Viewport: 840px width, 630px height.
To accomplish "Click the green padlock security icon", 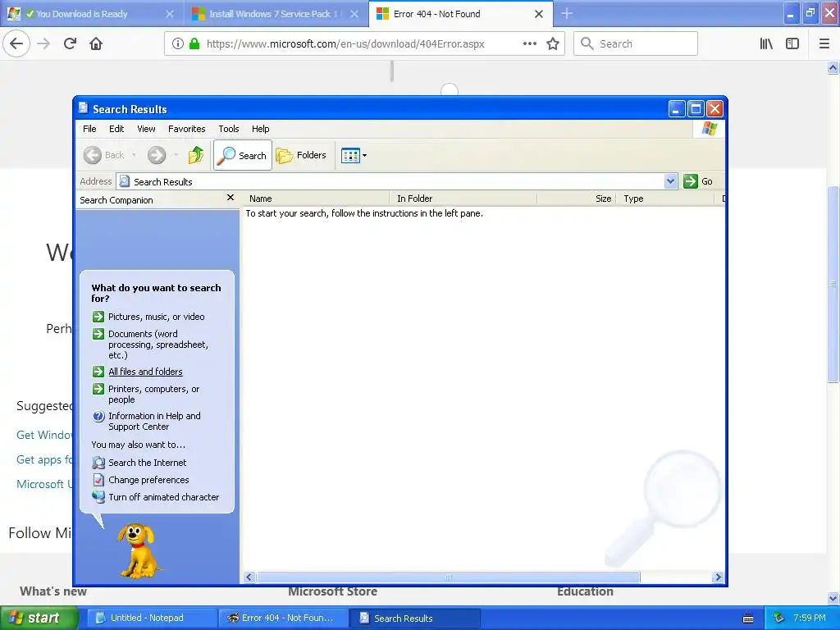I will (x=194, y=44).
